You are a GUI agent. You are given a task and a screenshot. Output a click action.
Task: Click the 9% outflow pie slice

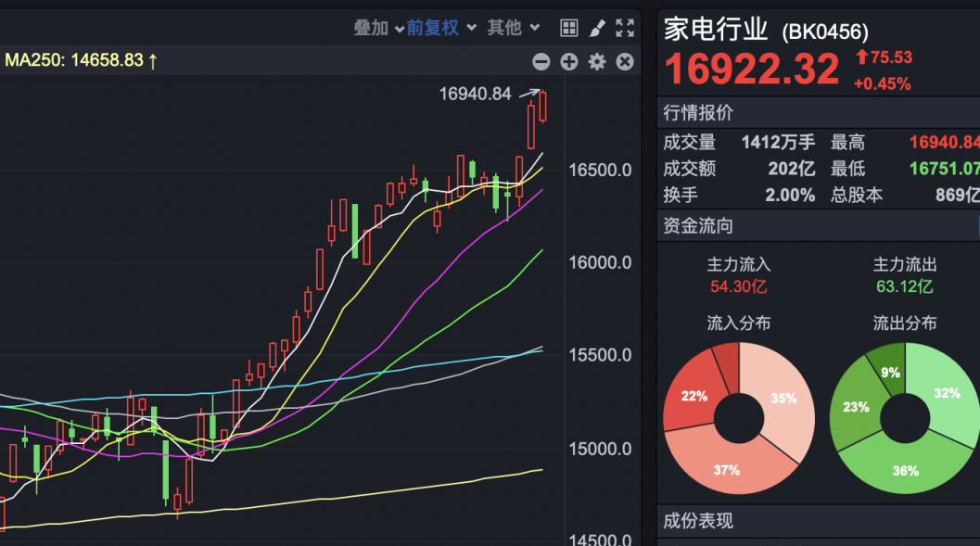click(x=891, y=373)
